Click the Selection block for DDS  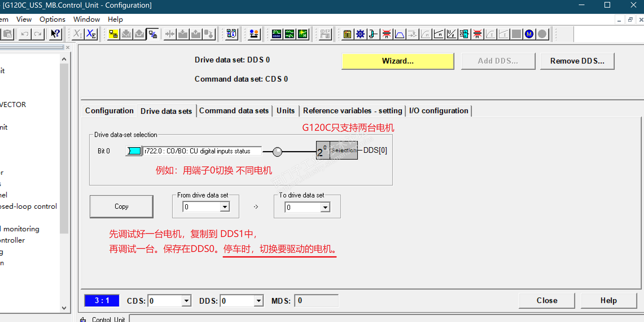pyautogui.click(x=343, y=150)
